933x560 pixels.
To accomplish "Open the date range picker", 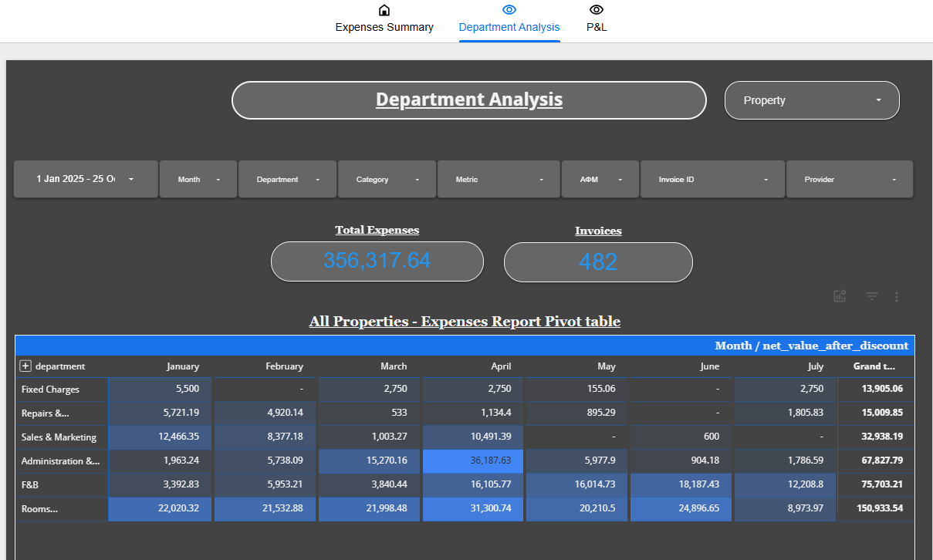I will point(86,179).
